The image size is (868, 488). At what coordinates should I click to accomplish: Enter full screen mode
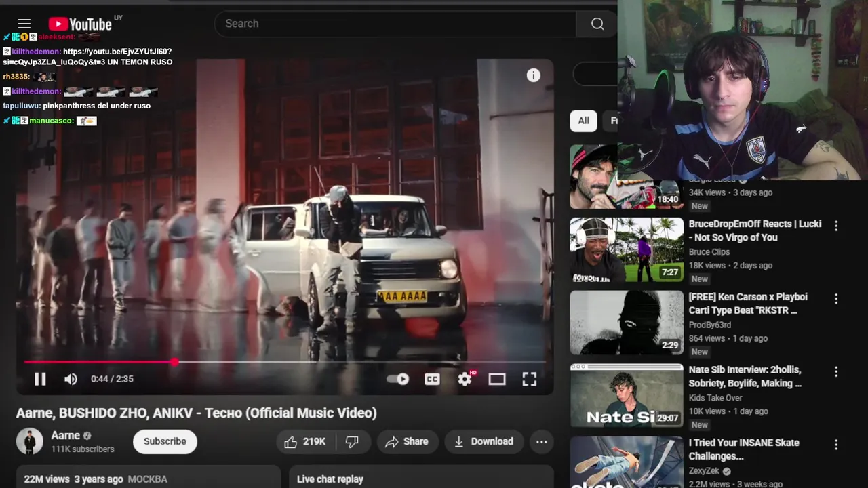pos(530,379)
